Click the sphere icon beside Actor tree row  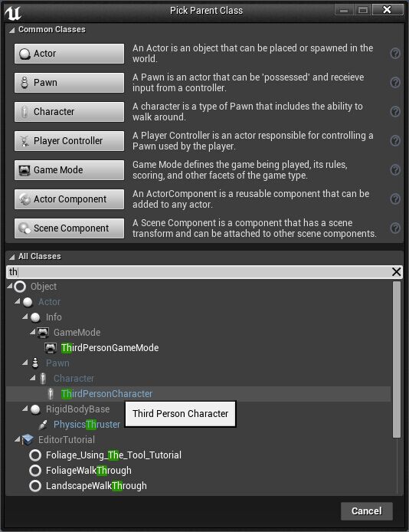coord(28,302)
